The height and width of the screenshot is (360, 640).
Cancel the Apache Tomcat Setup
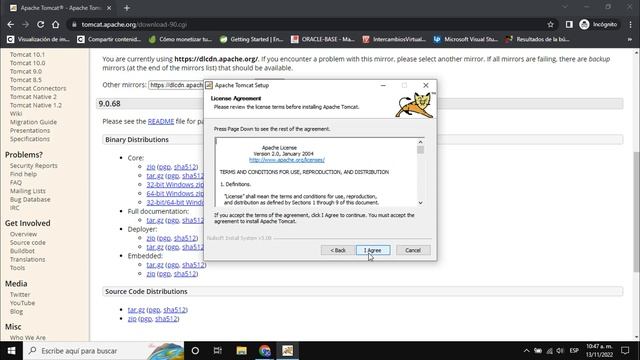[x=413, y=250]
